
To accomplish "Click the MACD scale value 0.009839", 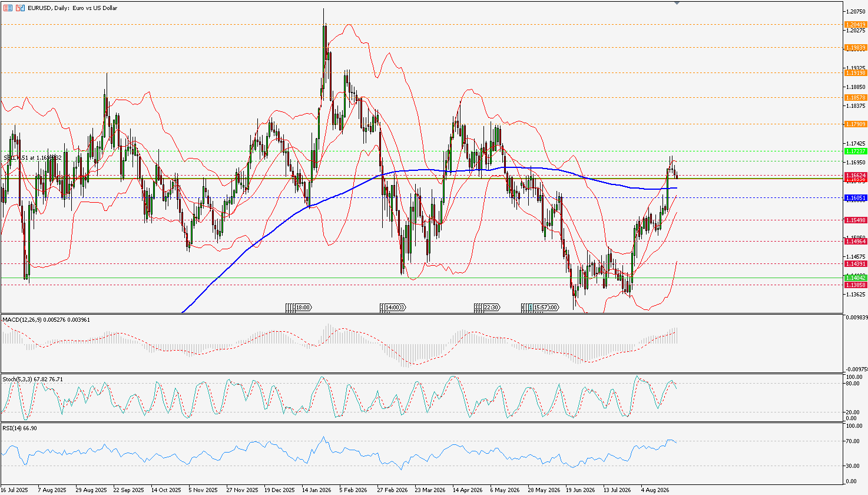I will click(856, 318).
